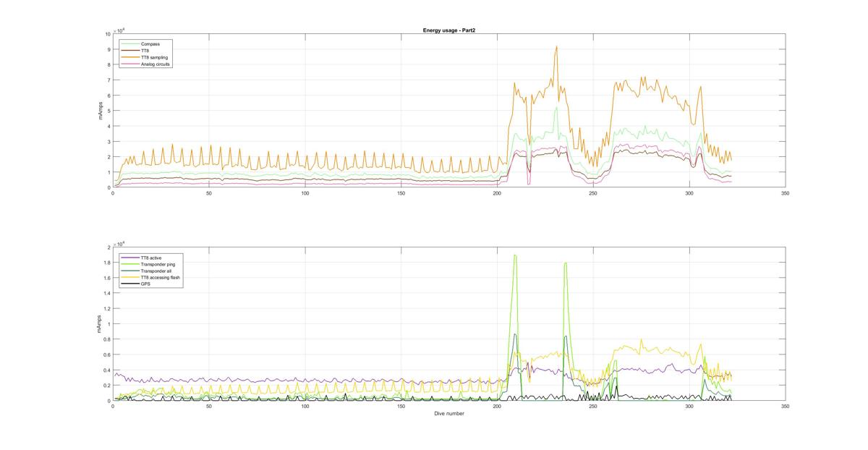Screen dimensions: 868x450
Task: Click the bottom plot's x-axis tick "100"
Action: pos(305,407)
